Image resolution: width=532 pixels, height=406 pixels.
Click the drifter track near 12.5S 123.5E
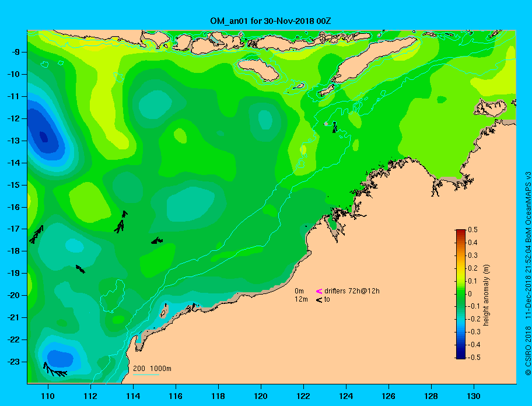(x=334, y=127)
